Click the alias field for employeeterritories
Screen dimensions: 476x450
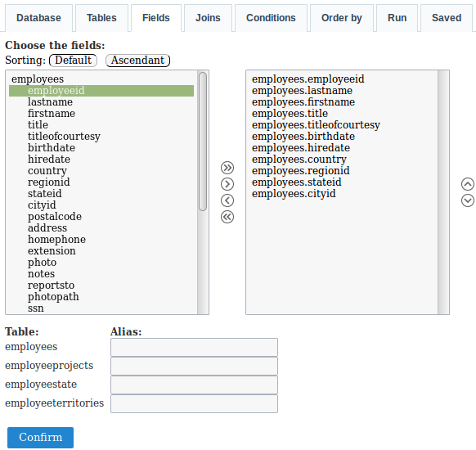click(x=194, y=403)
